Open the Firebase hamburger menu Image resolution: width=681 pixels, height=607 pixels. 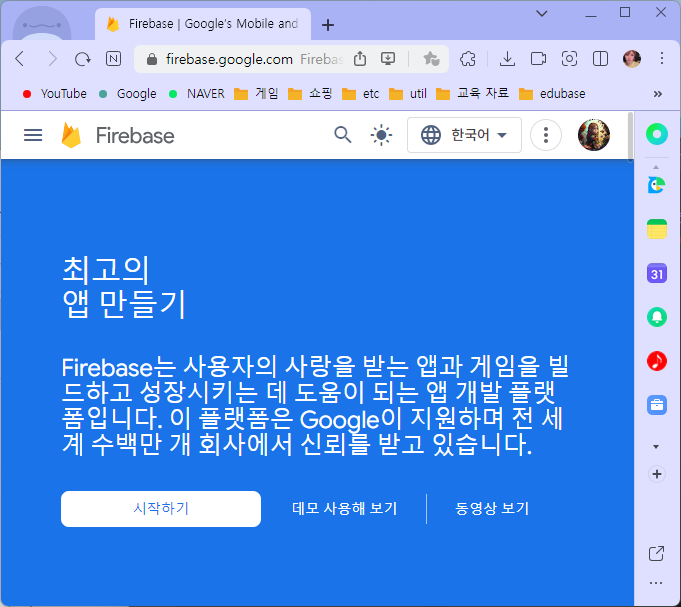[33, 135]
